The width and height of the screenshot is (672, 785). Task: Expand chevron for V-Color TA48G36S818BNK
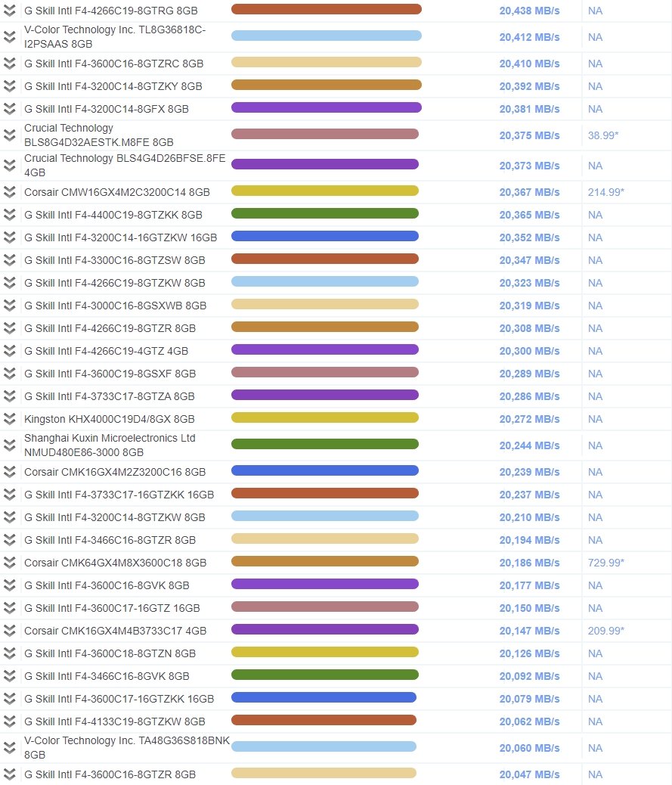(x=10, y=748)
